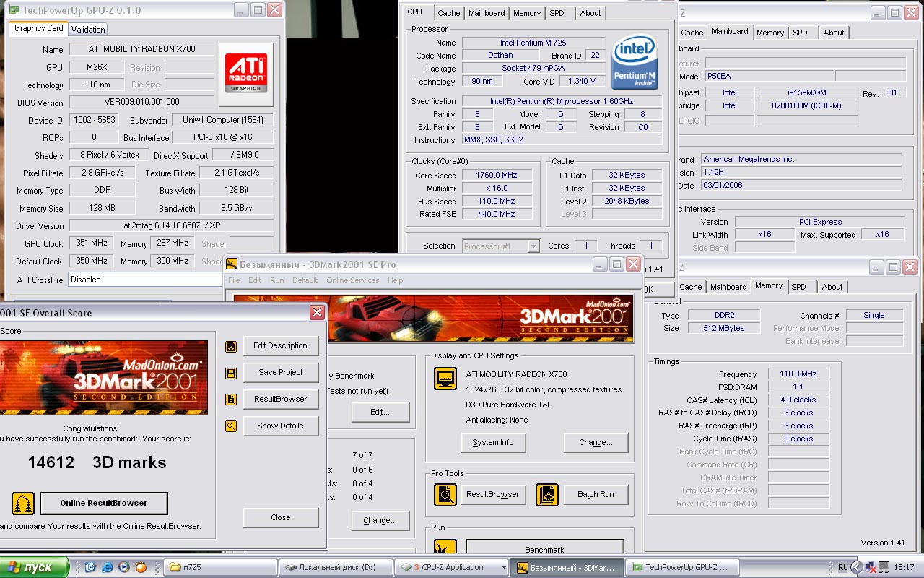Open the SPD tab in CPU-Z CPU window
The image size is (924, 578).
click(x=557, y=13)
